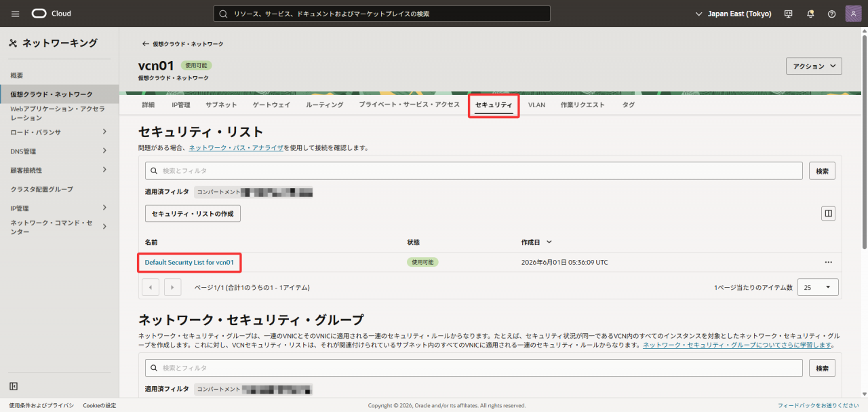
Task: Open 概要 in the sidebar
Action: click(17, 75)
